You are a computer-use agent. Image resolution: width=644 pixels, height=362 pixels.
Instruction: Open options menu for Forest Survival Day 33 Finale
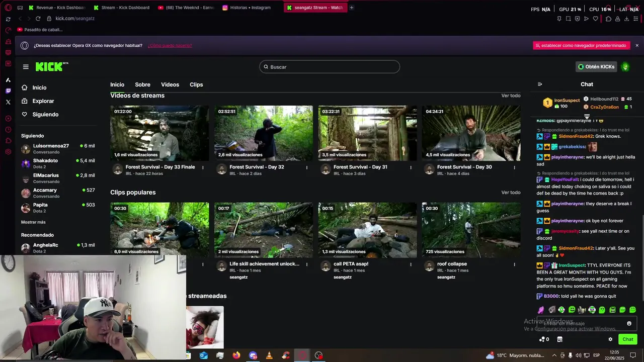203,167
